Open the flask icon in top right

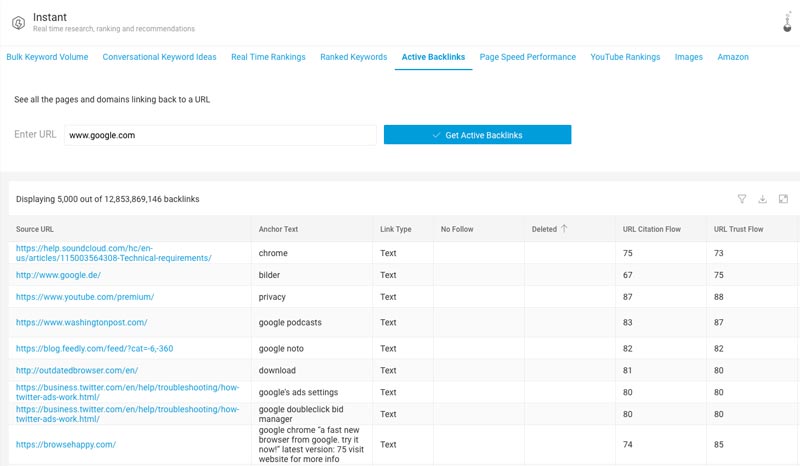(787, 22)
